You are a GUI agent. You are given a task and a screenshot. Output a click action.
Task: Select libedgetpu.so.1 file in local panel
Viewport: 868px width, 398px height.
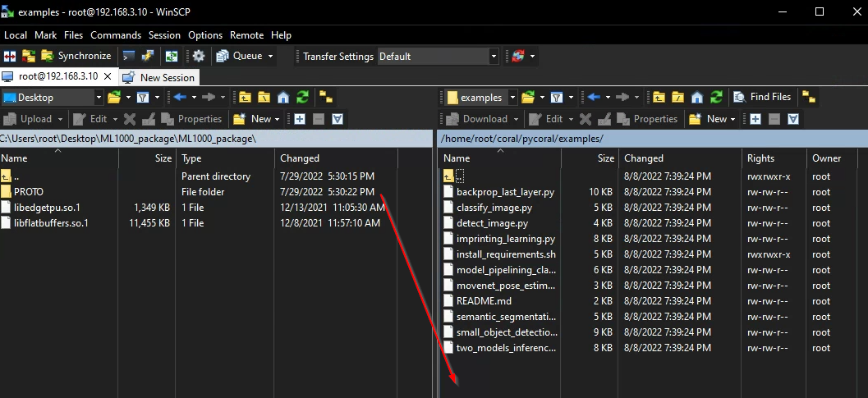(x=47, y=208)
